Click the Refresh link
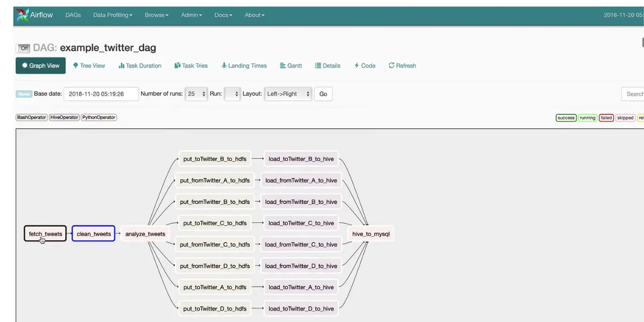 point(402,65)
